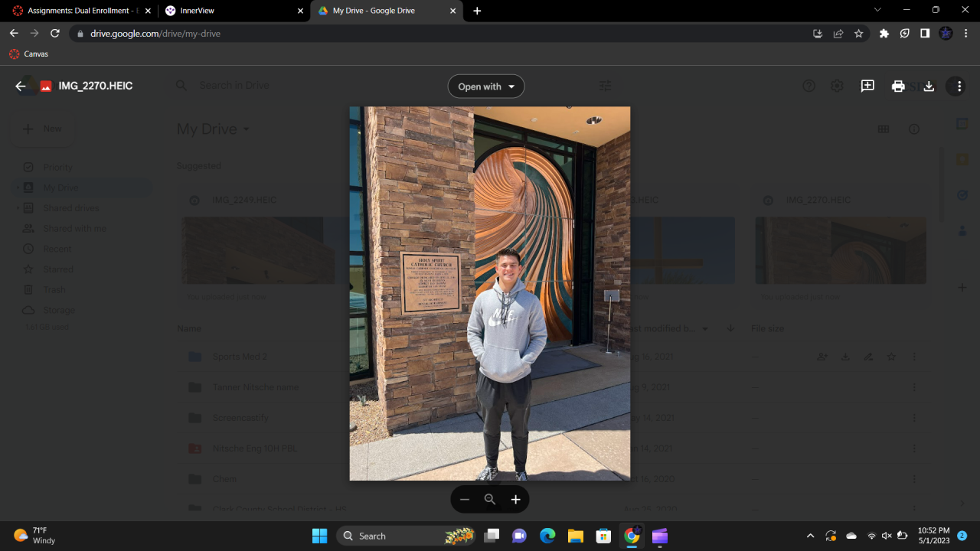Toggle the Chrome side panel
Viewport: 980px width, 551px height.
coord(925,34)
